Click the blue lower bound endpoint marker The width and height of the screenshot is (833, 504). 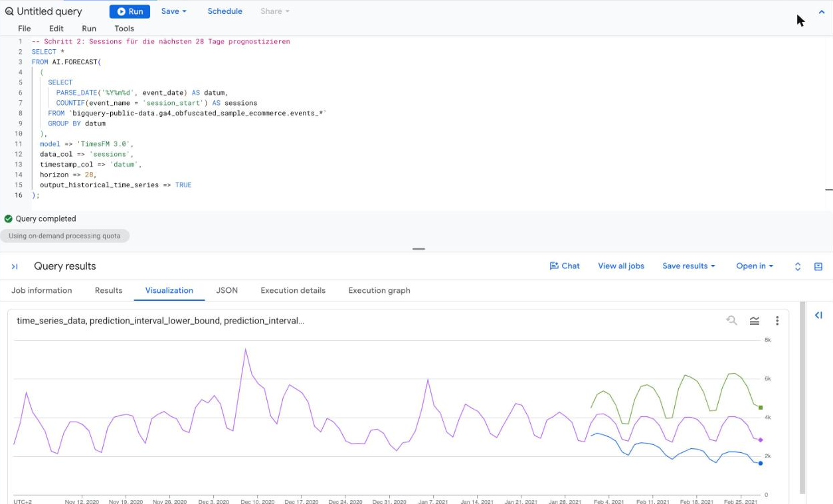761,463
